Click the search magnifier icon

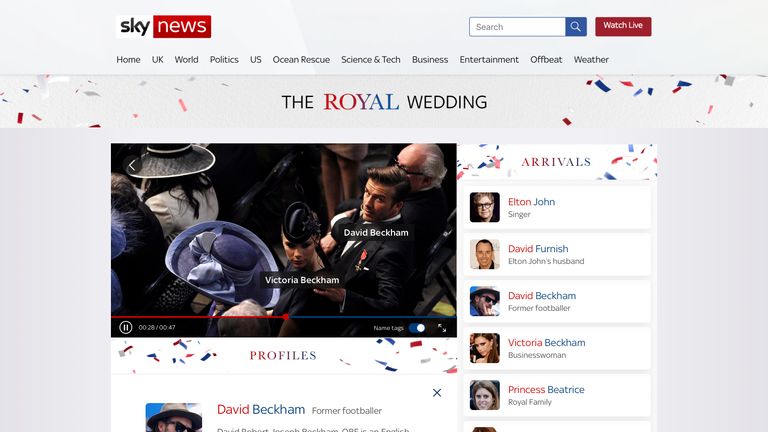point(576,27)
